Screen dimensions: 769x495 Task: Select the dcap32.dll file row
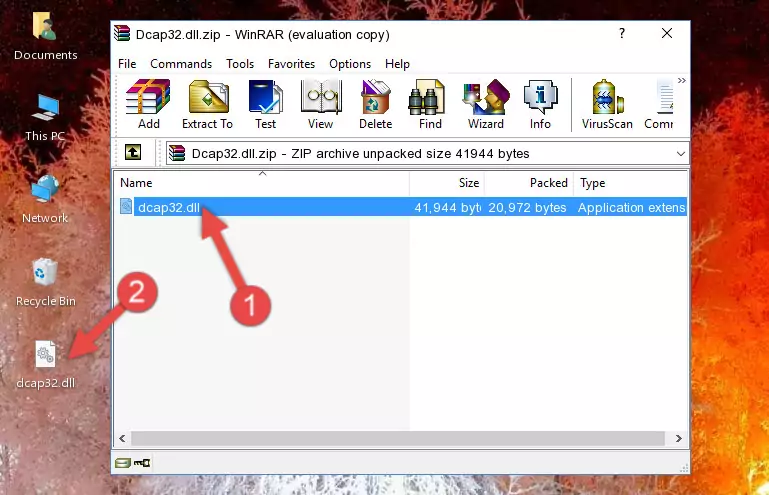click(x=402, y=208)
